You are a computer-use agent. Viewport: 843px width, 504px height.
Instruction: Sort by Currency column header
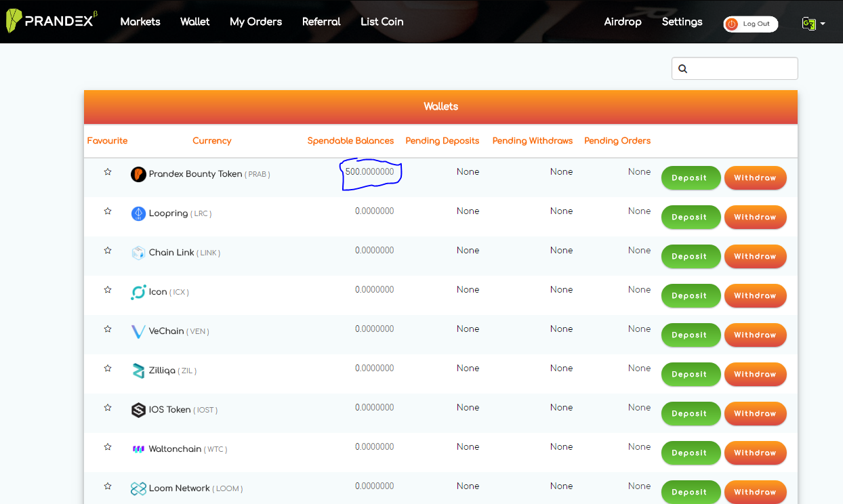pos(212,141)
